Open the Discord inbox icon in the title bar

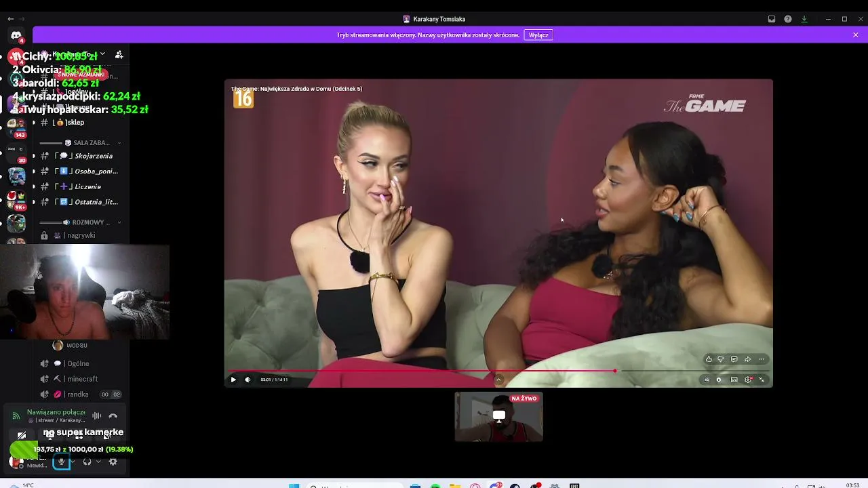(x=772, y=19)
